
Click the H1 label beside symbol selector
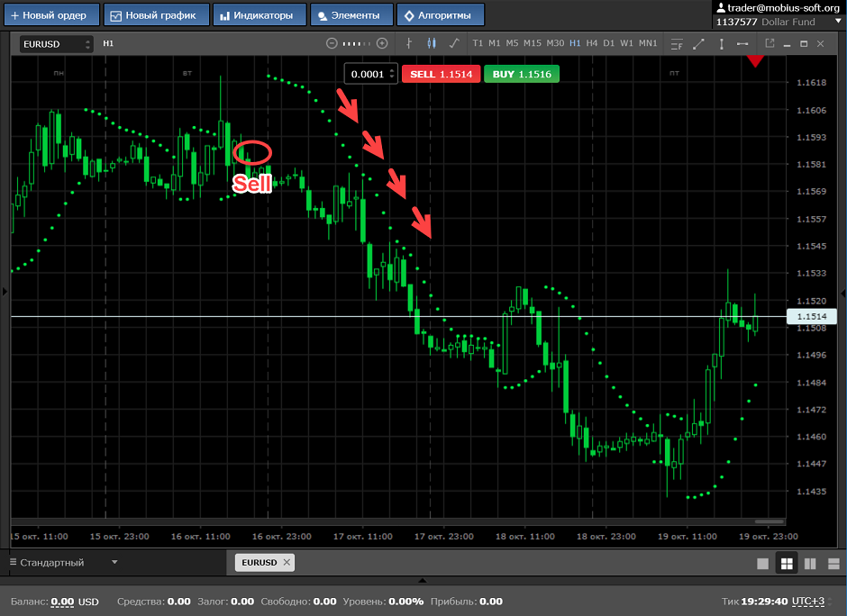pos(108,43)
